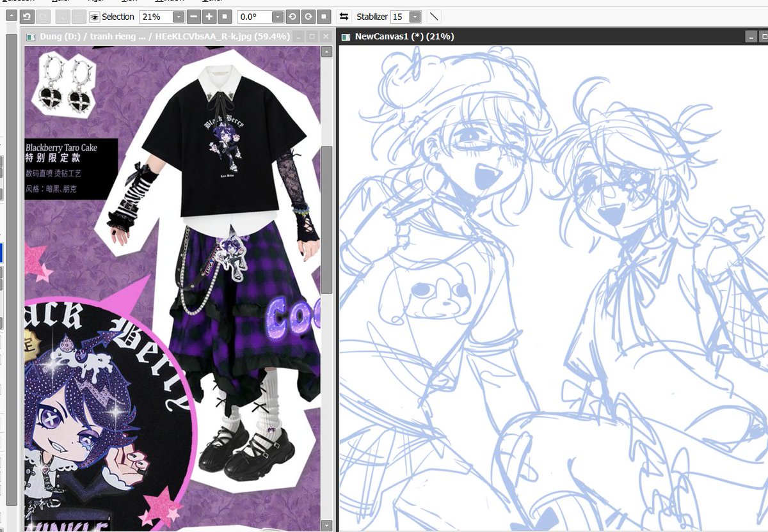Toggle the Selection visibility eye icon

(x=95, y=17)
